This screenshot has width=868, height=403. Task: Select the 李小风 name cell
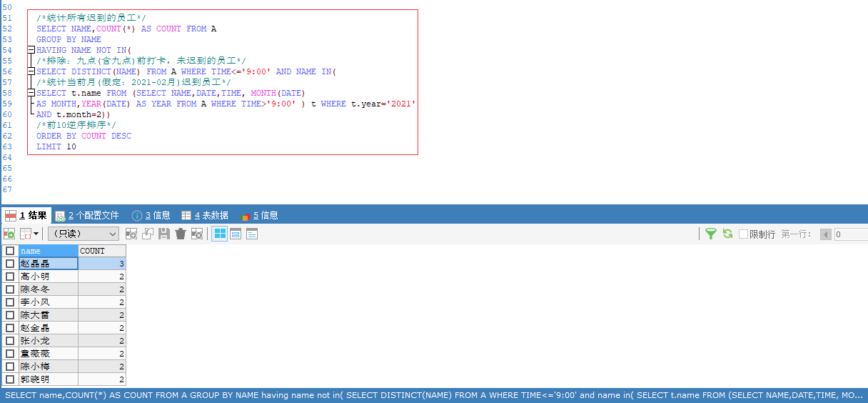[x=48, y=302]
